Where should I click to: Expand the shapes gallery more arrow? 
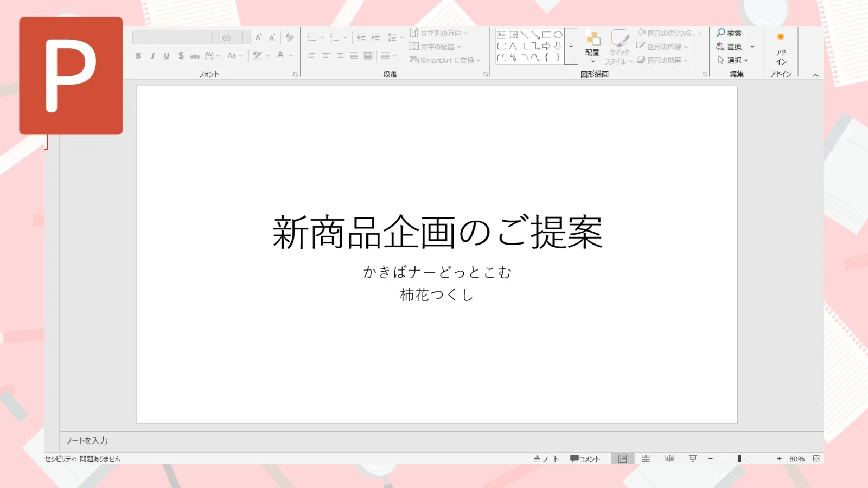click(x=571, y=46)
